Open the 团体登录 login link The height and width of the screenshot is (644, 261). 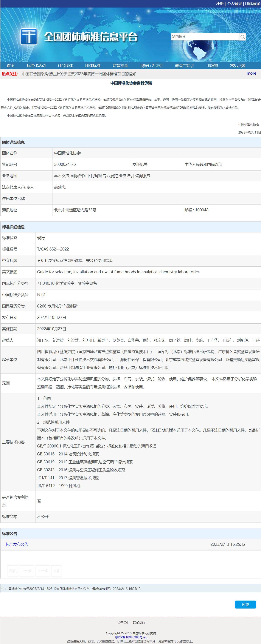tap(252, 3)
